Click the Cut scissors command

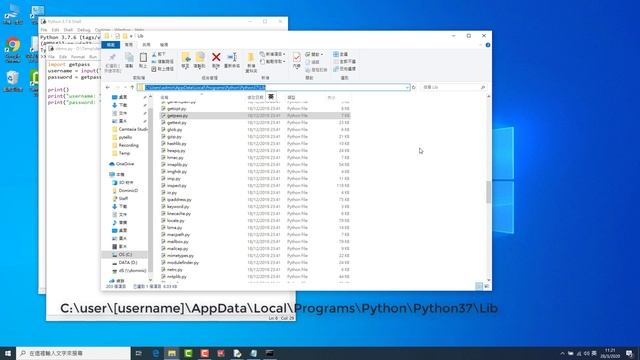tap(158, 54)
